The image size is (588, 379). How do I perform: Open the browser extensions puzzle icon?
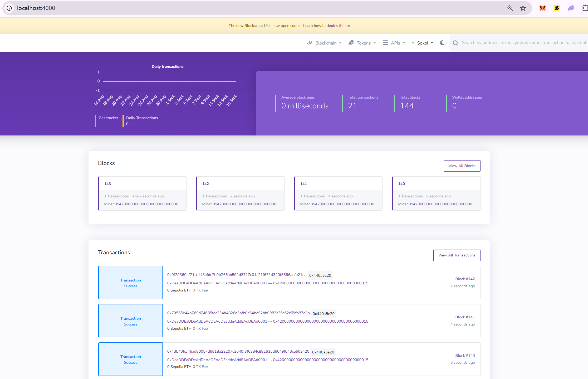click(585, 8)
